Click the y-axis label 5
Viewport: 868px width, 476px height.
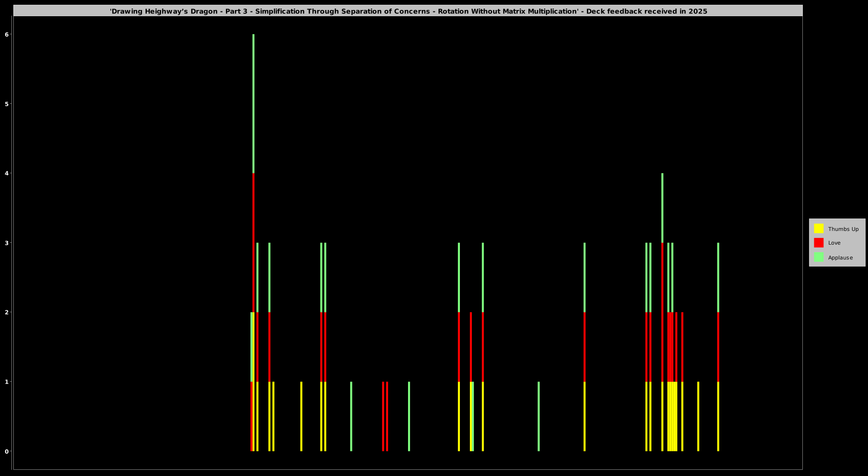tap(7, 104)
